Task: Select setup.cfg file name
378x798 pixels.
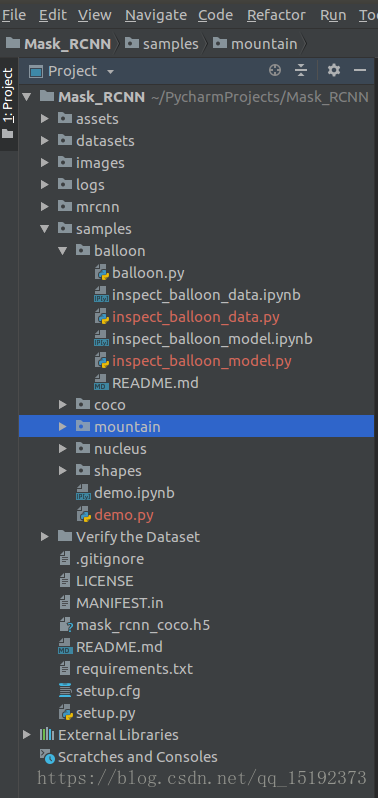Action: coord(108,691)
